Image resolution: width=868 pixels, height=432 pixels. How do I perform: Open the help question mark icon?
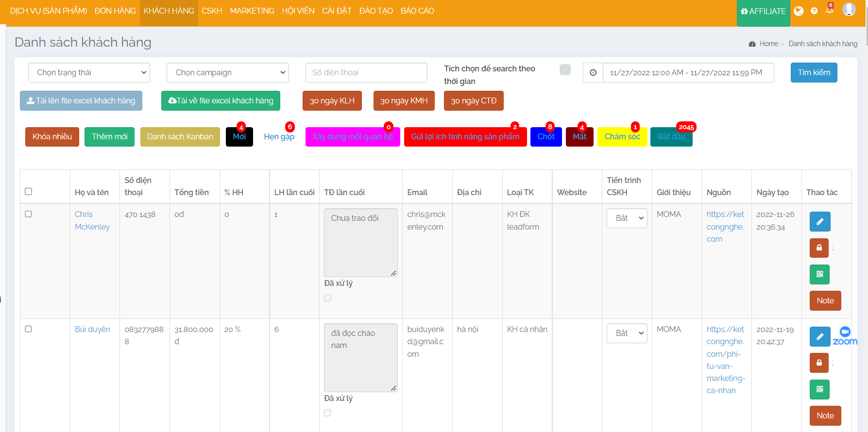(814, 11)
